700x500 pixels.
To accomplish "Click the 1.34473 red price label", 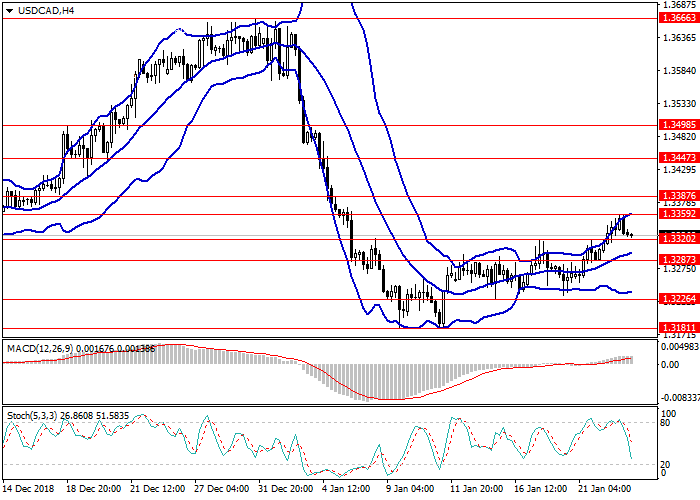I will 679,158.
